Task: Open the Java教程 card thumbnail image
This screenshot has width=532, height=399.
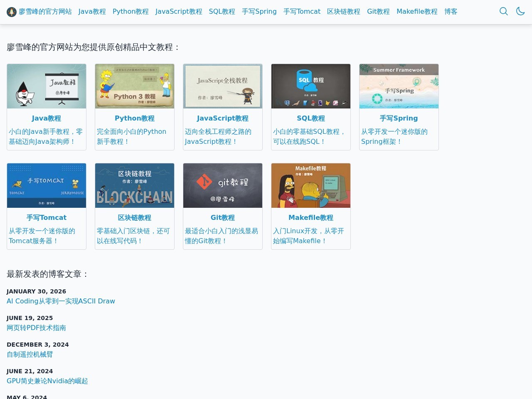Action: coord(47,86)
